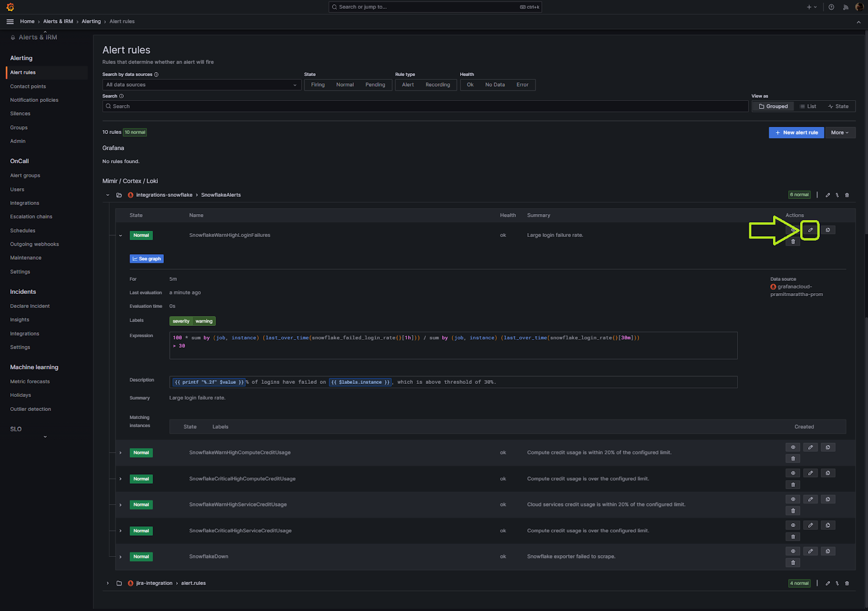The image size is (868, 611).
Task: Reorder rules in SnowflakeAlerts group icon
Action: (x=837, y=195)
